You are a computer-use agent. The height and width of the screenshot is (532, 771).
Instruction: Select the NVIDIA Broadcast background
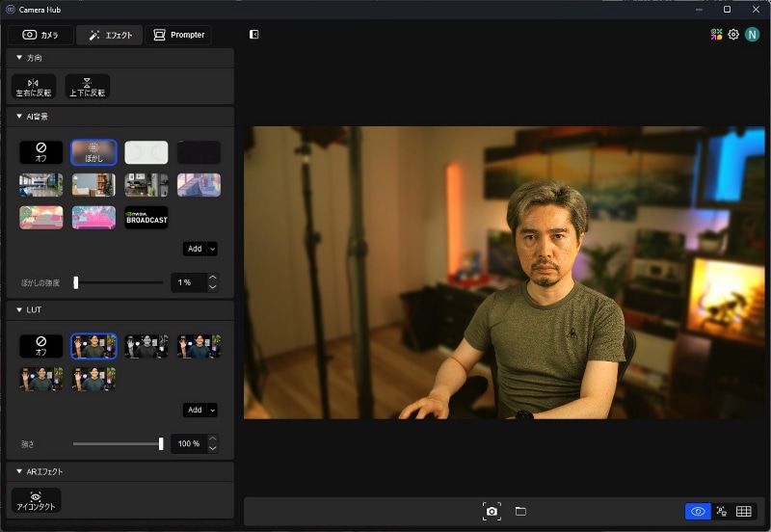(x=146, y=217)
